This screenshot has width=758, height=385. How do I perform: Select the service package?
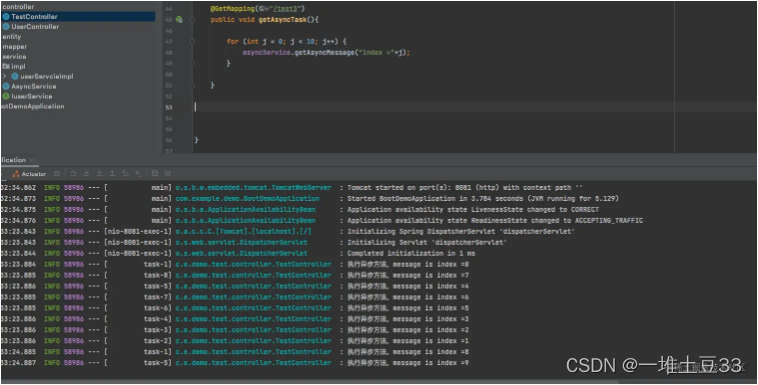[x=14, y=57]
